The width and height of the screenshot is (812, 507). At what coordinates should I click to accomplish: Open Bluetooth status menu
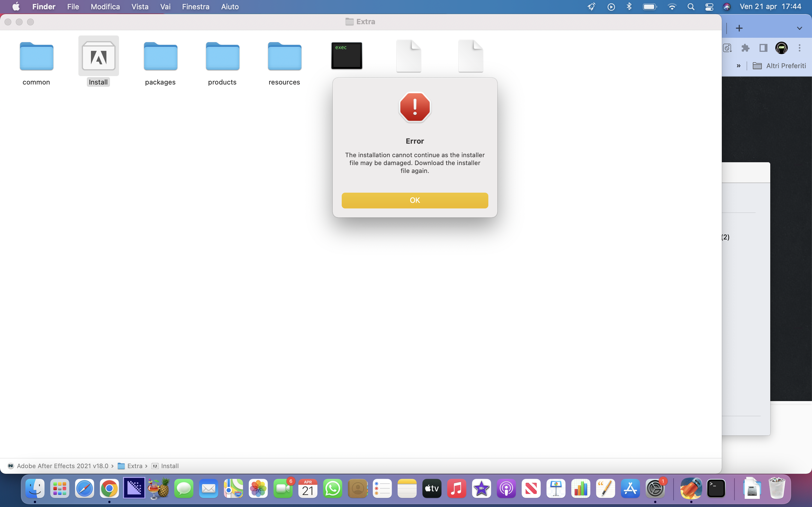629,7
